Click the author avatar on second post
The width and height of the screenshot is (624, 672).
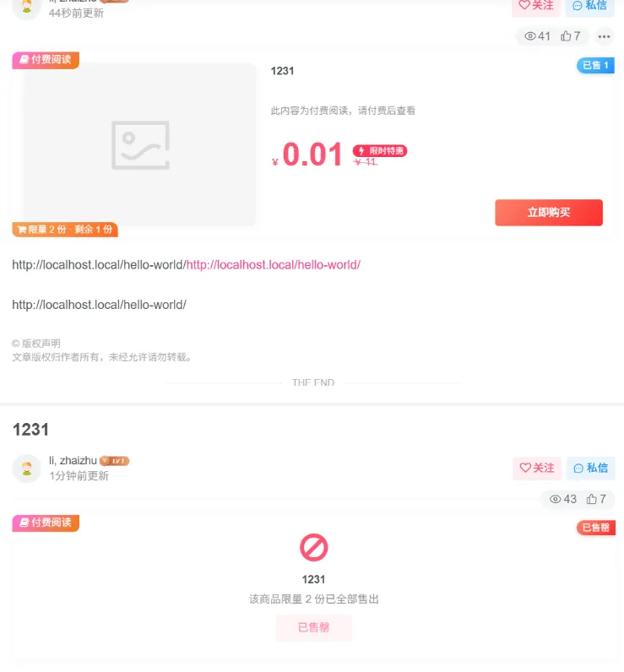coord(26,469)
